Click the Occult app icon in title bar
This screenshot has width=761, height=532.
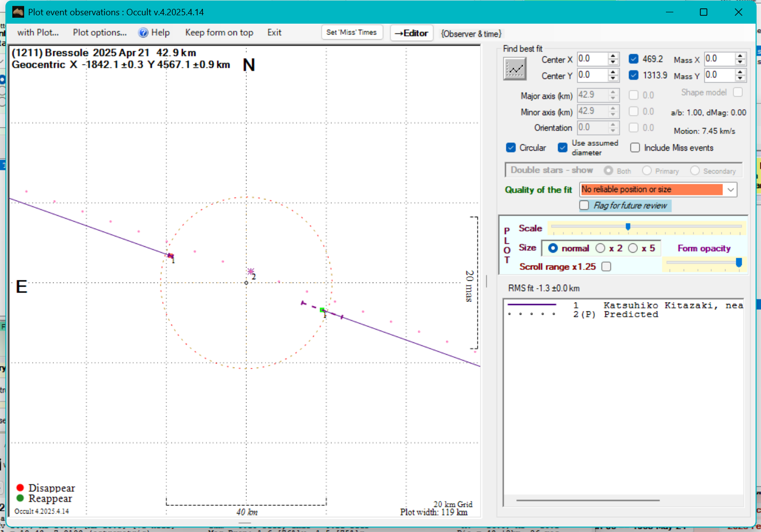[x=18, y=12]
